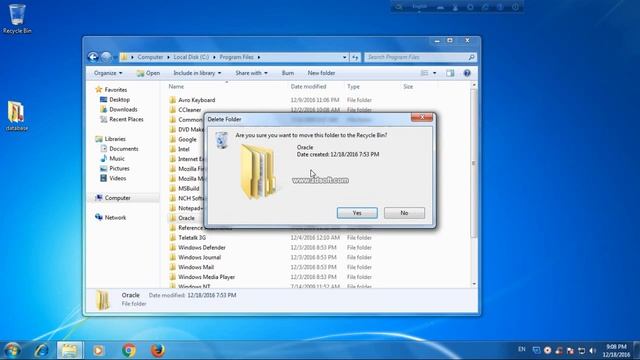640x360 pixels.
Task: Click Computer in the address breadcrumb
Action: (x=150, y=57)
